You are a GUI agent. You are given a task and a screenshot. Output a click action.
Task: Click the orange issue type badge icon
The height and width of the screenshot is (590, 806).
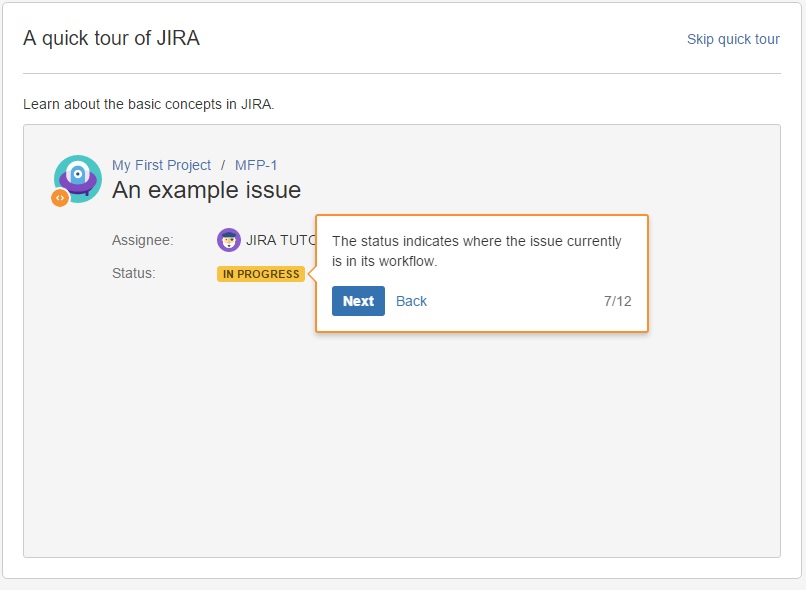[60, 198]
